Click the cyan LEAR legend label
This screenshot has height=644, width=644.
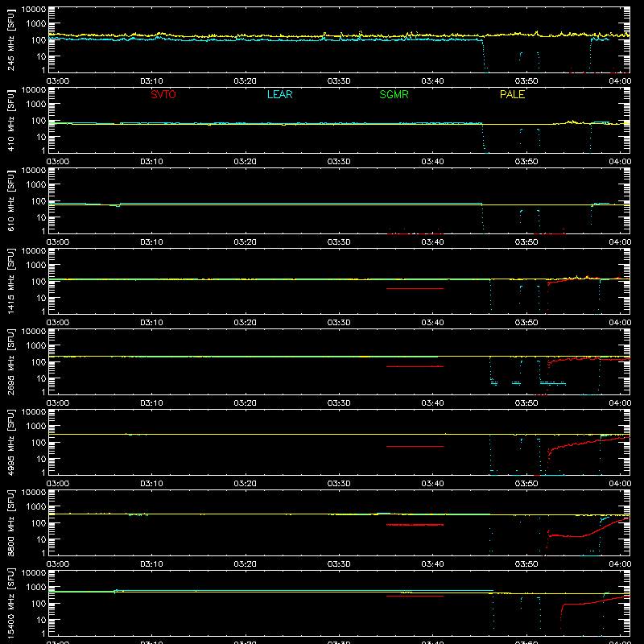pyautogui.click(x=279, y=94)
